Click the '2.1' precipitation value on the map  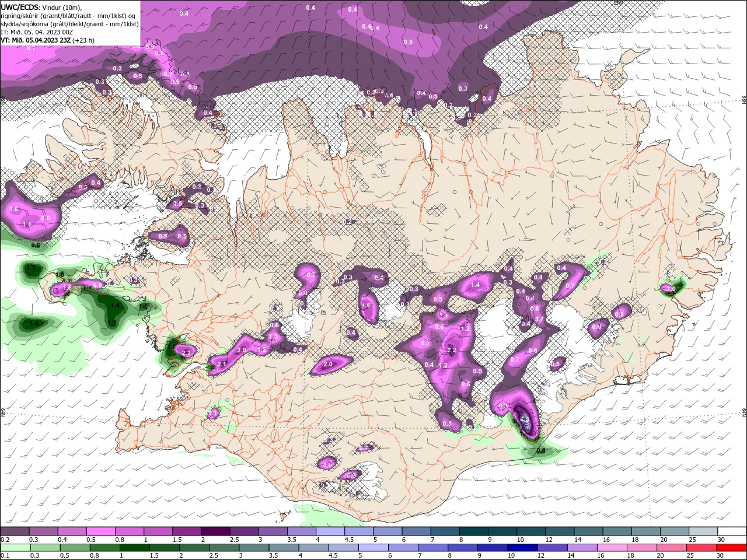[222, 364]
